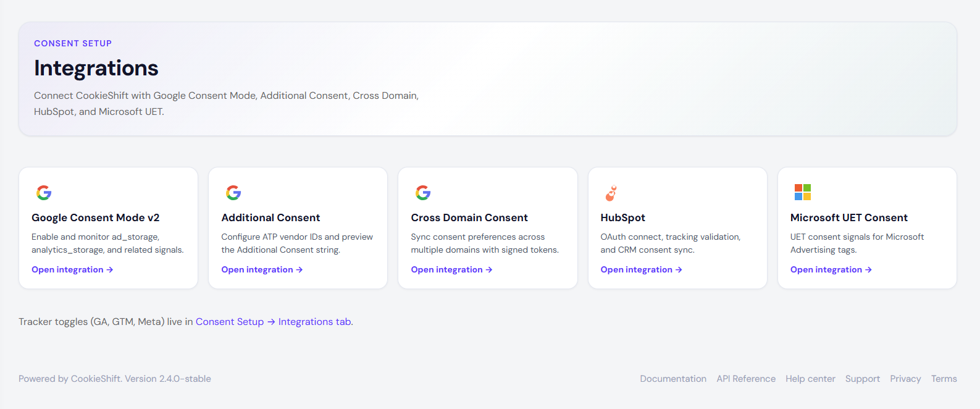
Task: Select the Additional Consent card title
Action: 270,217
